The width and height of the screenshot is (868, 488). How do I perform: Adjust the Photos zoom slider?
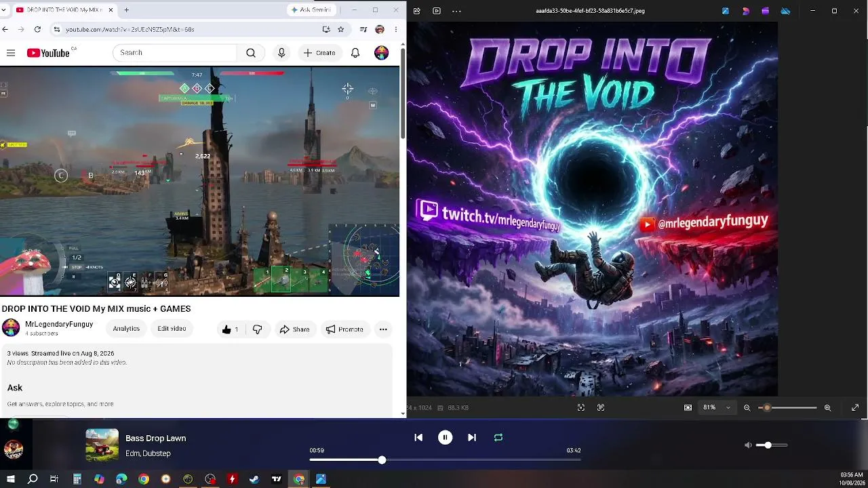(x=787, y=407)
